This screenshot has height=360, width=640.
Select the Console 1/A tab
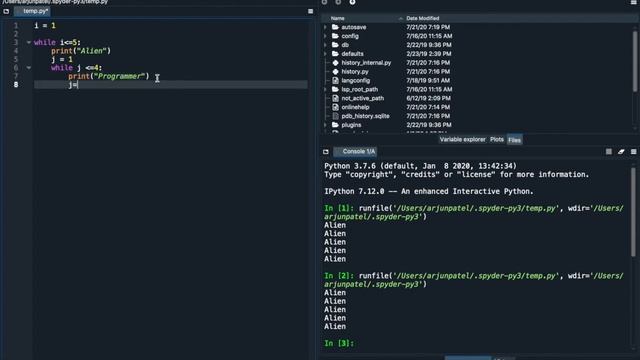[356, 151]
